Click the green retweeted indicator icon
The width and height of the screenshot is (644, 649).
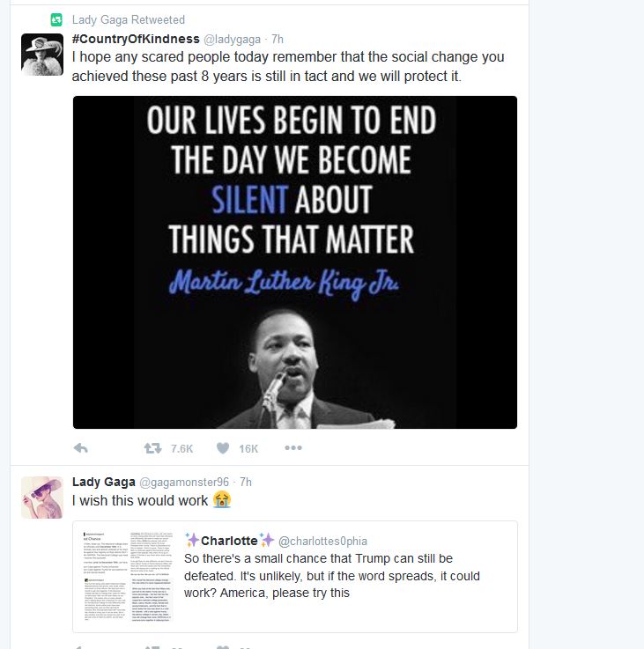point(56,19)
